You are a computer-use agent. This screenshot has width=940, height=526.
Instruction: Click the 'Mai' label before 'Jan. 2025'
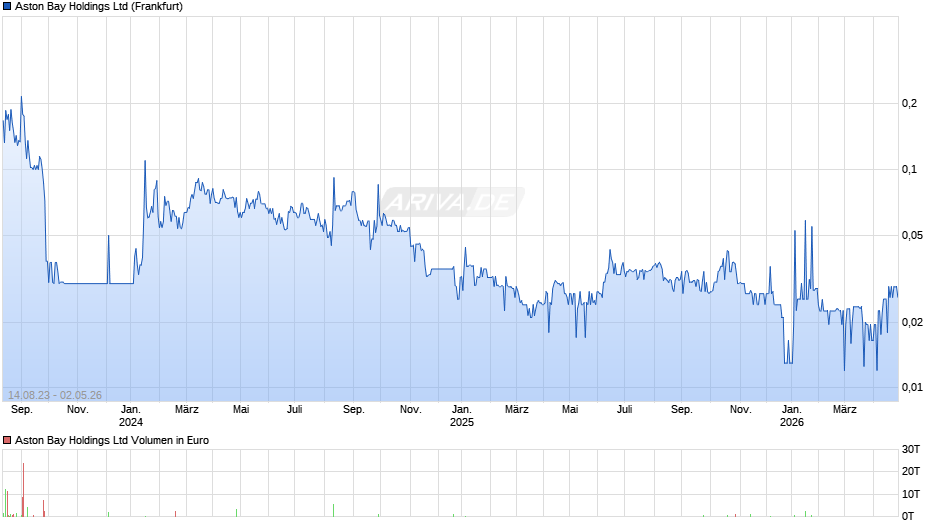tap(241, 410)
